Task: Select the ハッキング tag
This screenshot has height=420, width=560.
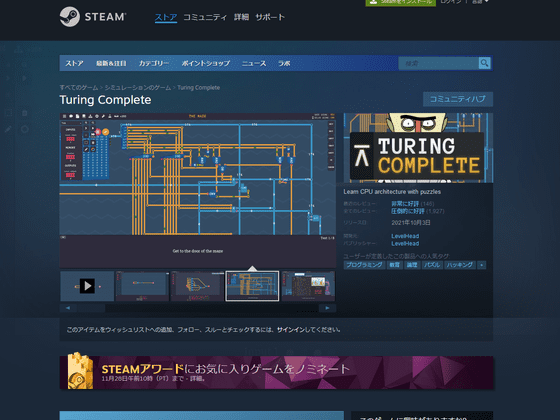Action: click(460, 265)
